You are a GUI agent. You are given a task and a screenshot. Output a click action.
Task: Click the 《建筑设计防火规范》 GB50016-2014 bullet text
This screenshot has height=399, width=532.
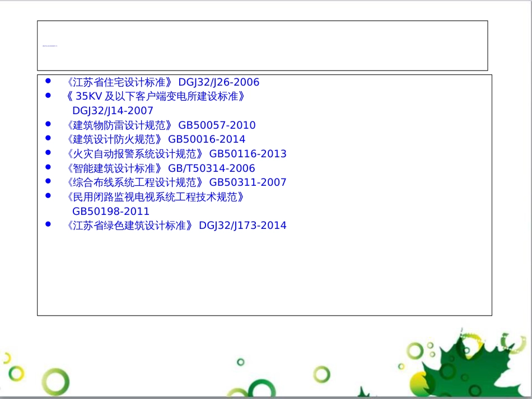(155, 139)
